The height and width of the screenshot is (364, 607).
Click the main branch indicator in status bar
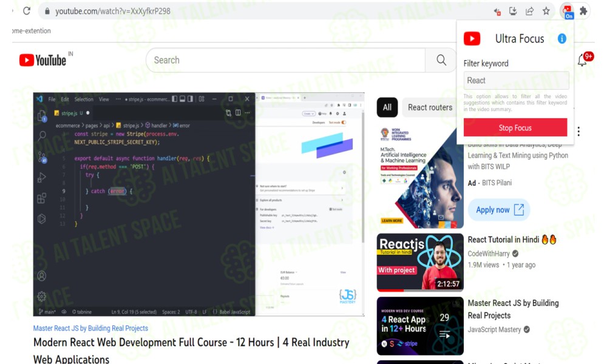coord(47,312)
